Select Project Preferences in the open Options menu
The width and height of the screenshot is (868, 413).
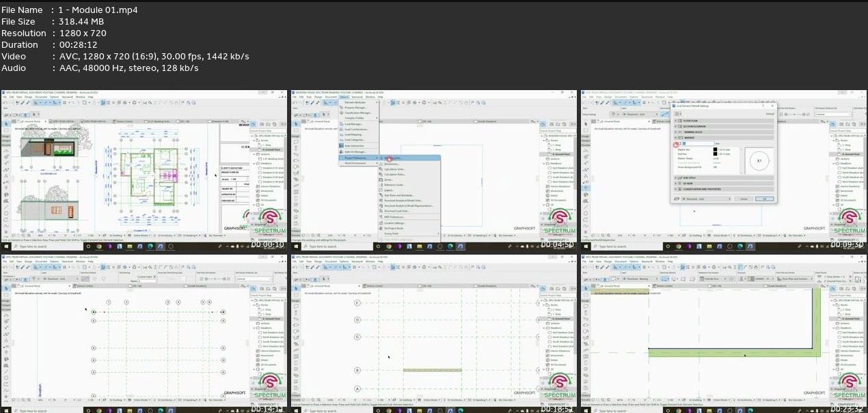(x=359, y=158)
